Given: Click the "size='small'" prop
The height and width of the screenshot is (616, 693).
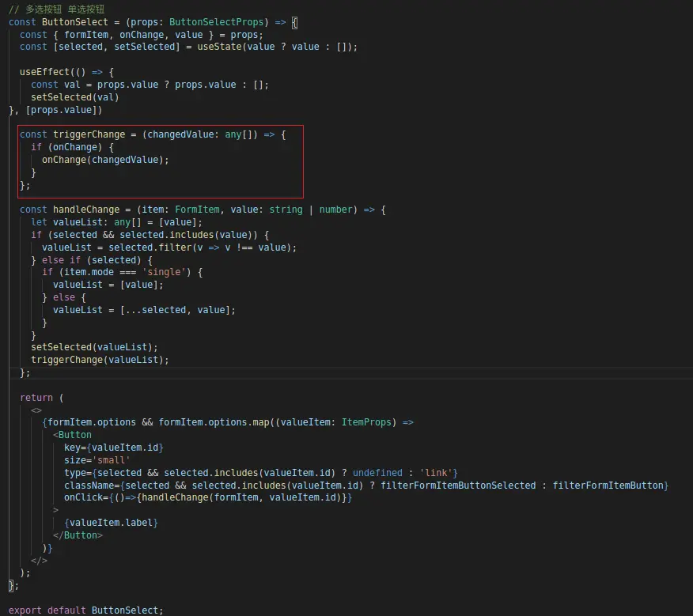Looking at the screenshot, I should (97, 460).
